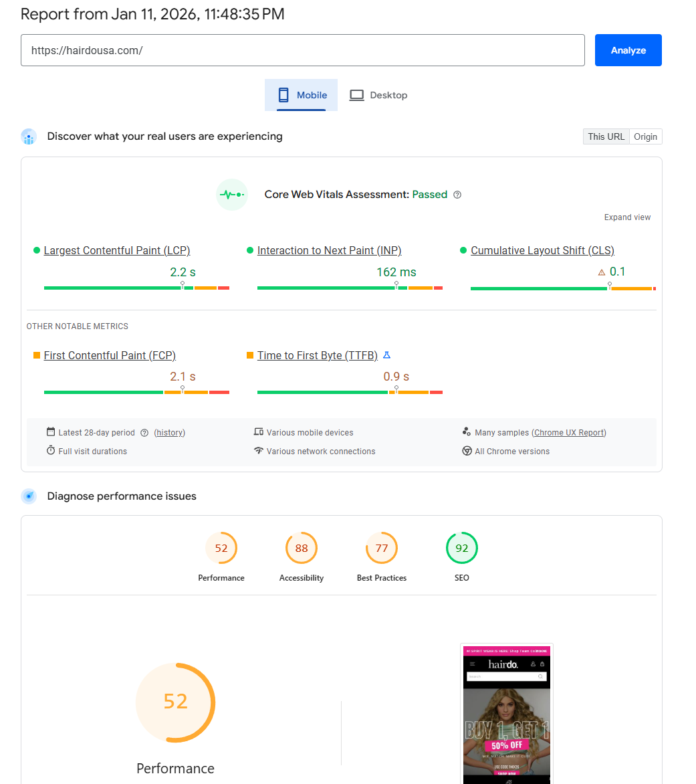Click the laptop icon in Desktop tab
This screenshot has width=696, height=784.
point(357,95)
